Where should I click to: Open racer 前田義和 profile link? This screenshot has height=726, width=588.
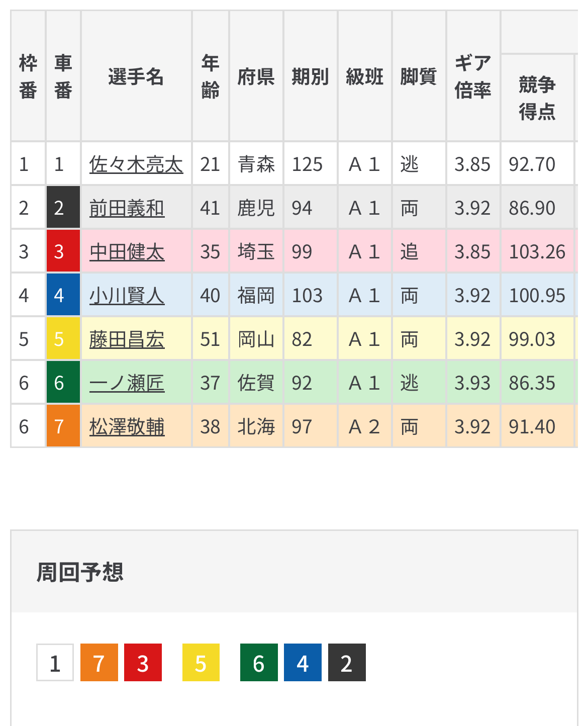pos(127,208)
